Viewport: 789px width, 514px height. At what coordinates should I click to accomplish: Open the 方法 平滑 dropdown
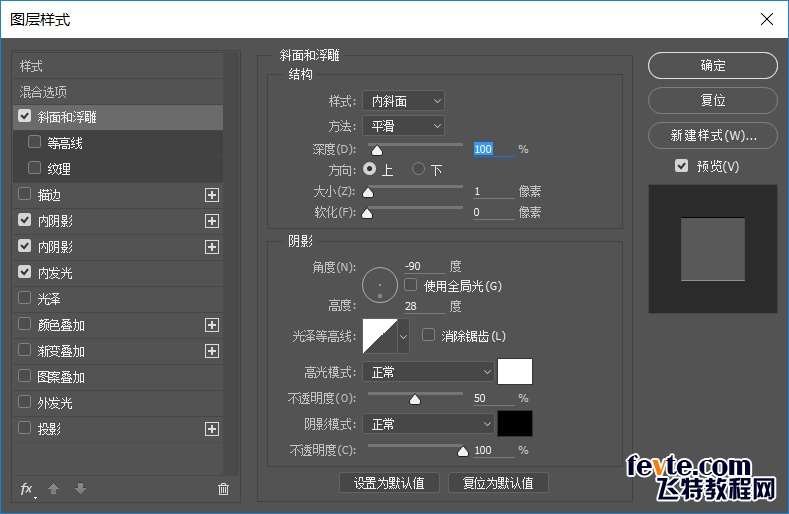404,126
